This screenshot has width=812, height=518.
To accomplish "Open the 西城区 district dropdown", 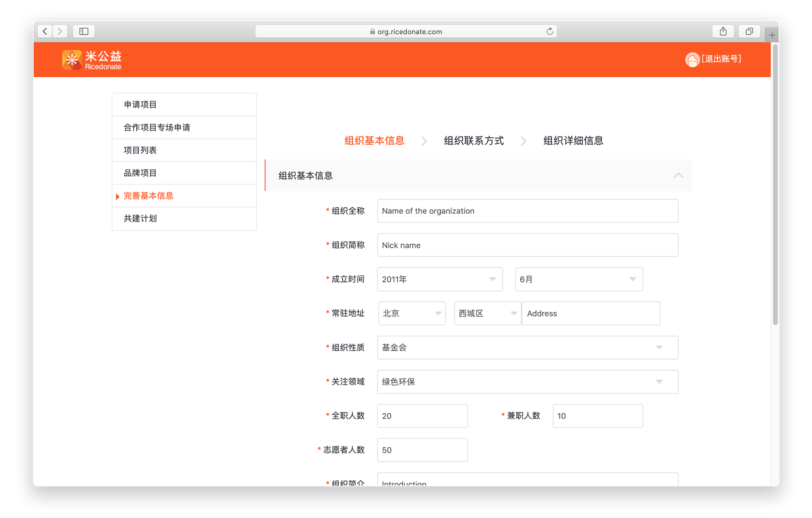I will point(488,314).
